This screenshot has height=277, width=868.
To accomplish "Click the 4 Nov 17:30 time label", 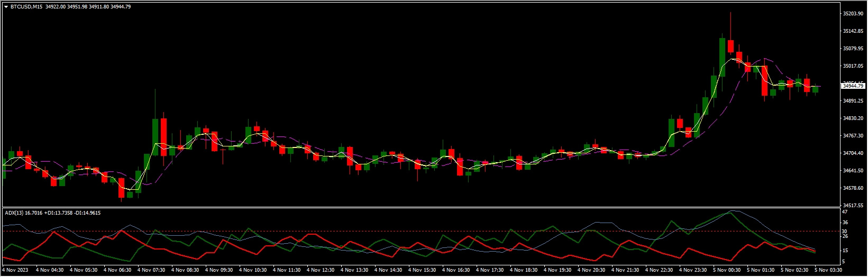I will pos(490,270).
